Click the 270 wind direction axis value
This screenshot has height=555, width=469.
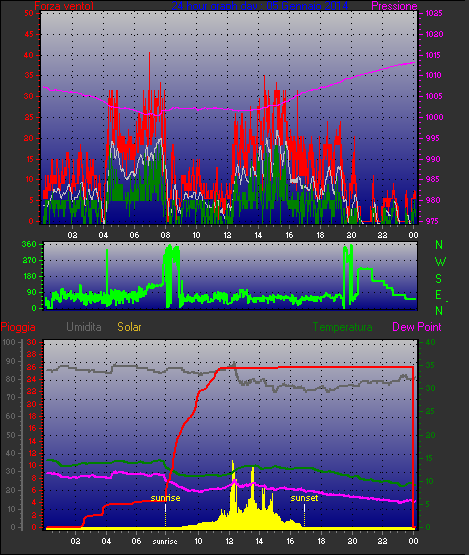[x=29, y=261]
